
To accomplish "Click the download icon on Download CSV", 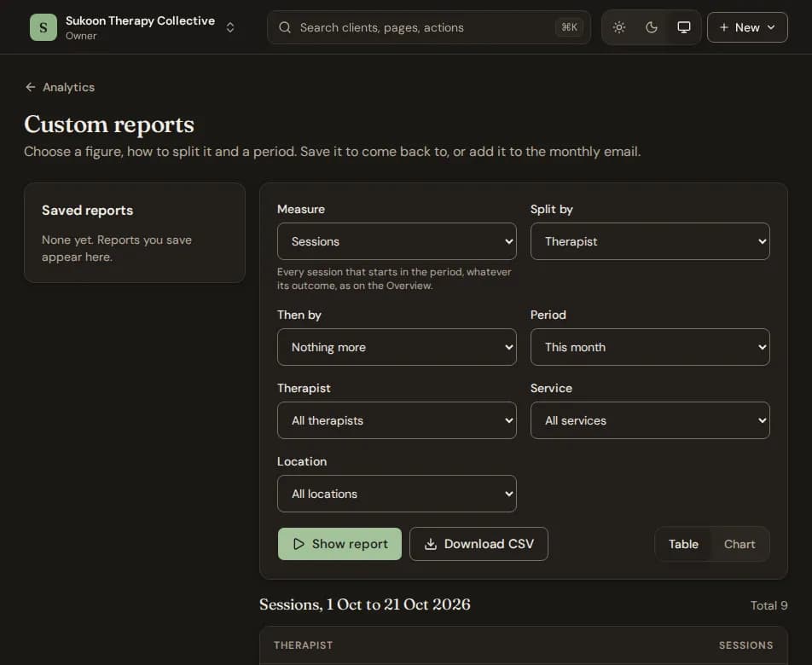I will (431, 544).
